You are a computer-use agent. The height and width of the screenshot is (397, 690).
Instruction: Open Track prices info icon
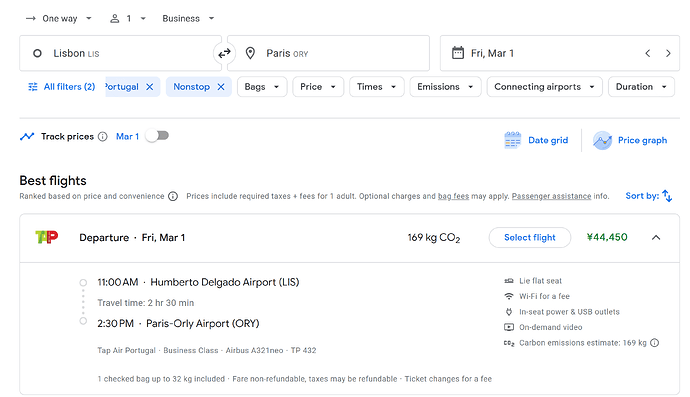pos(103,136)
